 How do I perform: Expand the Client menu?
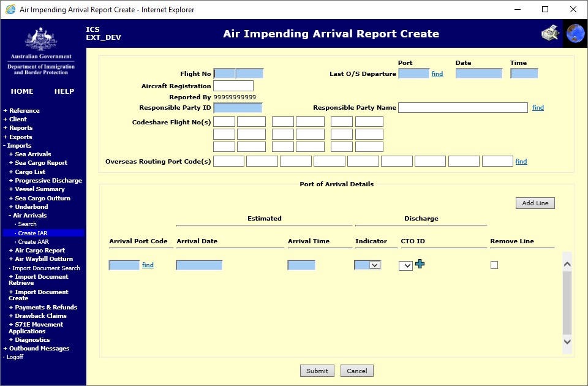(15, 119)
